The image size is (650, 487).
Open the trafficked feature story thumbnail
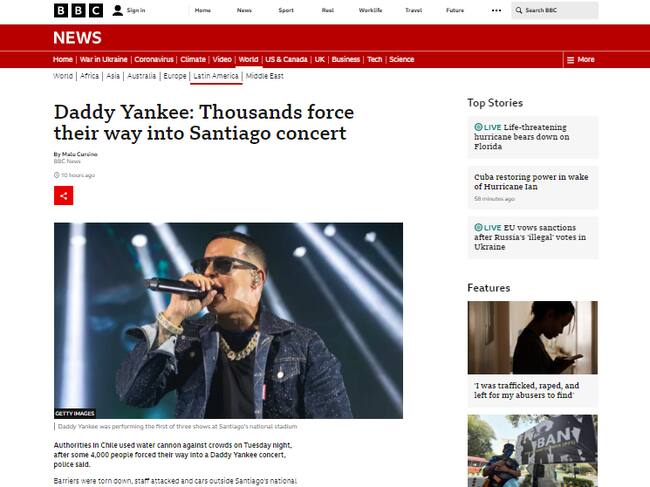pyautogui.click(x=533, y=337)
